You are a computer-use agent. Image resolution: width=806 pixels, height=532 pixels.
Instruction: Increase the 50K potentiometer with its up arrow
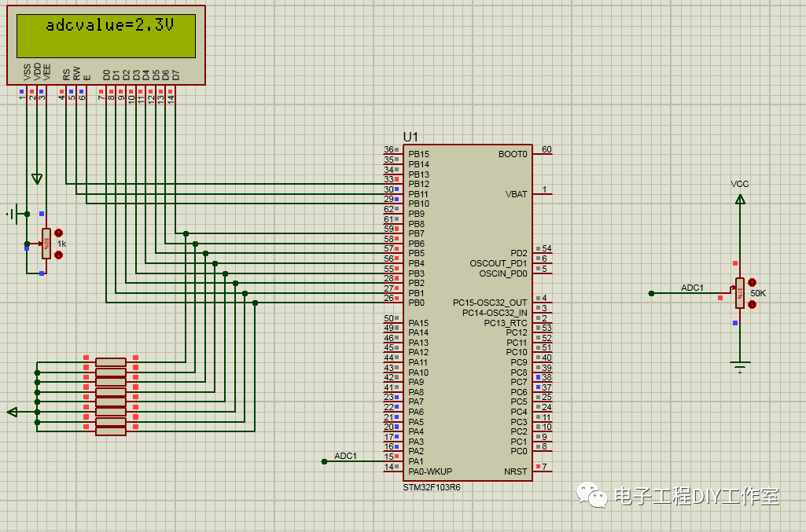click(x=752, y=282)
